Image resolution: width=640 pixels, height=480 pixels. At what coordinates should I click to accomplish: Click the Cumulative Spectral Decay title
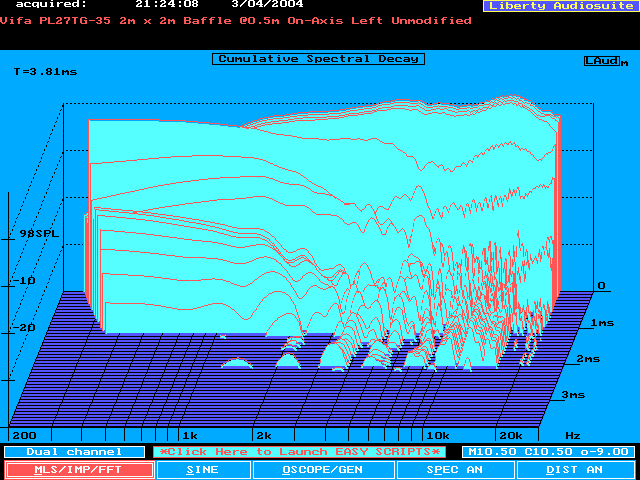pyautogui.click(x=318, y=59)
